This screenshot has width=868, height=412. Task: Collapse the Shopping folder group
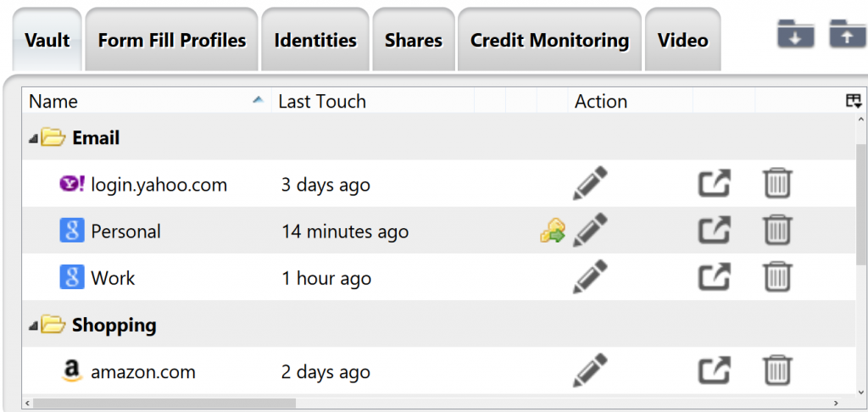(33, 326)
